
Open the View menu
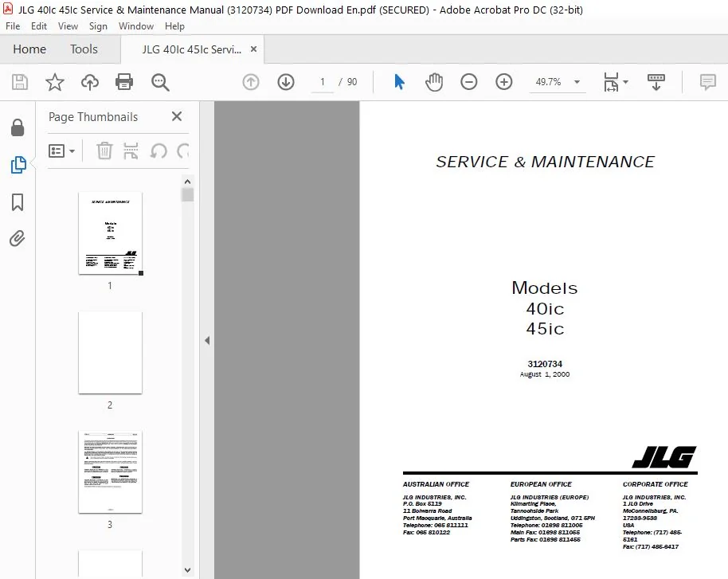click(68, 26)
